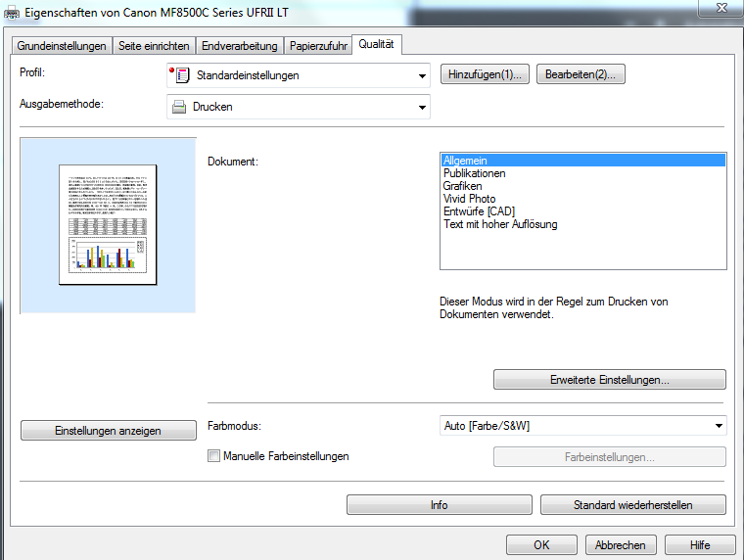This screenshot has height=560, width=744.
Task: Click the printer icon in title bar
Action: tap(12, 14)
